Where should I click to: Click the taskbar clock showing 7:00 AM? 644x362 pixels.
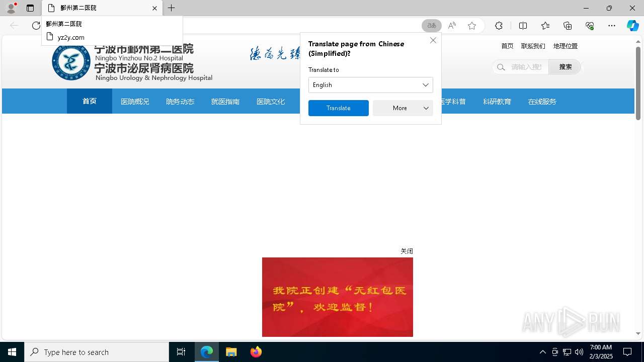tap(601, 352)
